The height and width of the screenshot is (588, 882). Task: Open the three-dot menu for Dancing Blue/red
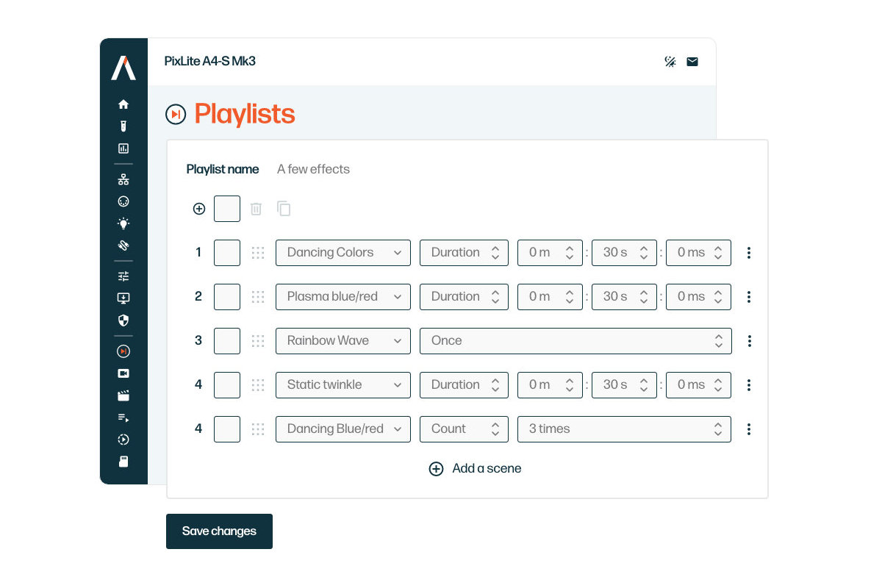pyautogui.click(x=749, y=429)
